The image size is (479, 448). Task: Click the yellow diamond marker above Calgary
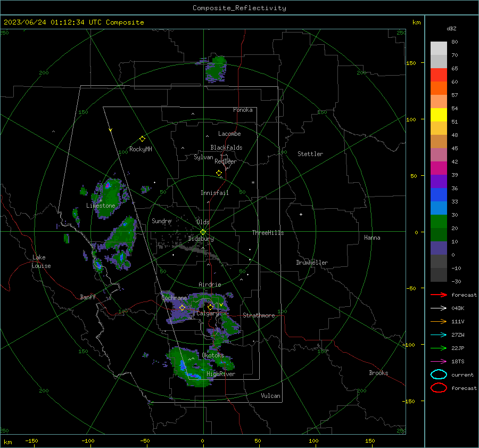210,307
